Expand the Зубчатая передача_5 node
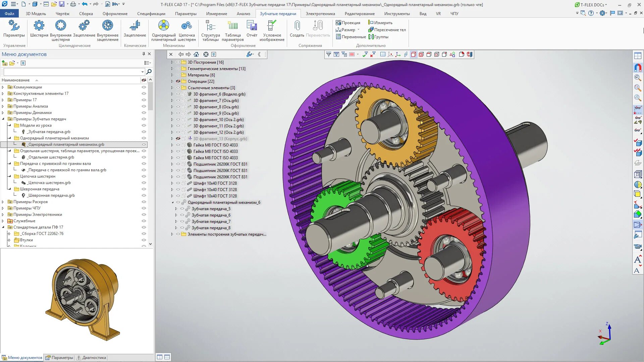The image size is (644, 362). pos(176,209)
